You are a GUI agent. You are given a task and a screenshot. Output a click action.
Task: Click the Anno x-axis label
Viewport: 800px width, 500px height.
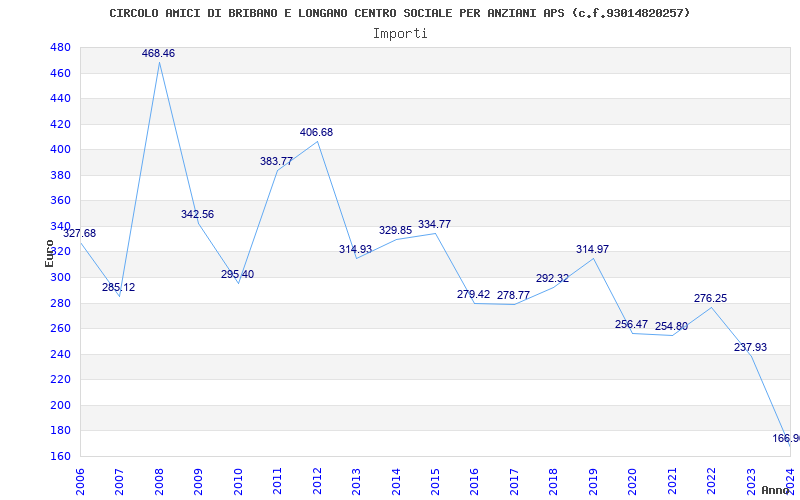pyautogui.click(x=775, y=490)
